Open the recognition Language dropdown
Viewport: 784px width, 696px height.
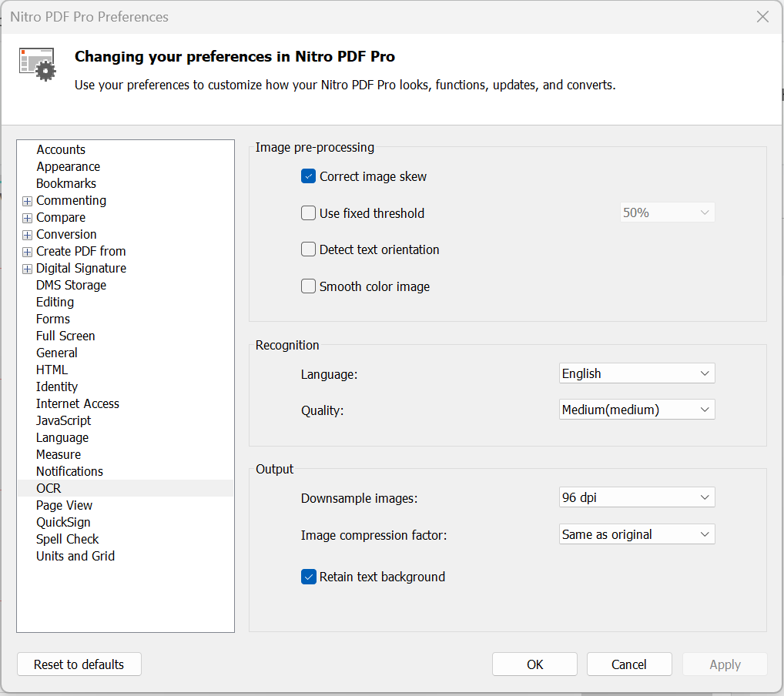point(637,373)
